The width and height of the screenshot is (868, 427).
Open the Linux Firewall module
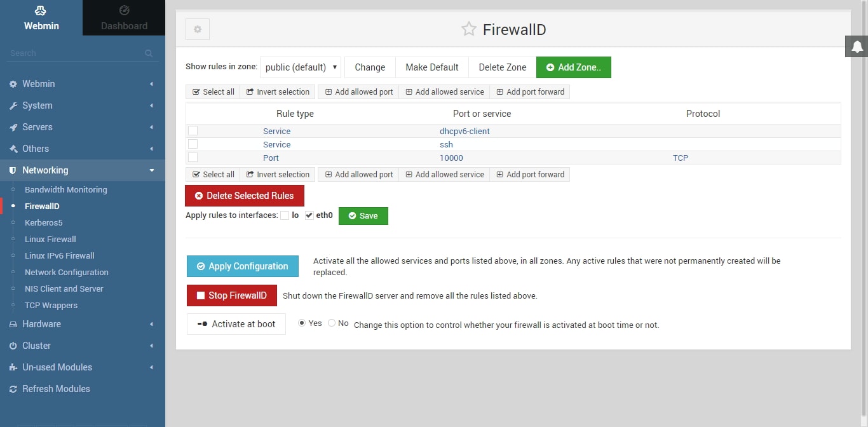tap(50, 240)
